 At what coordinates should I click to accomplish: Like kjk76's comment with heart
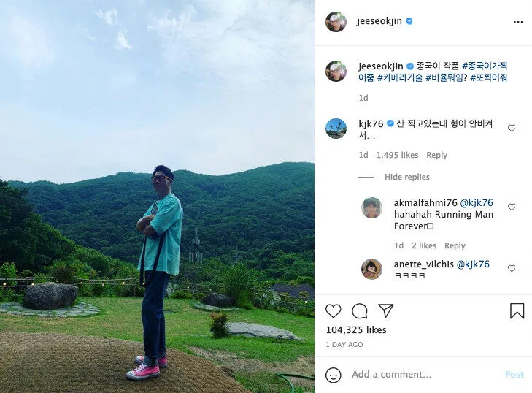(x=512, y=128)
